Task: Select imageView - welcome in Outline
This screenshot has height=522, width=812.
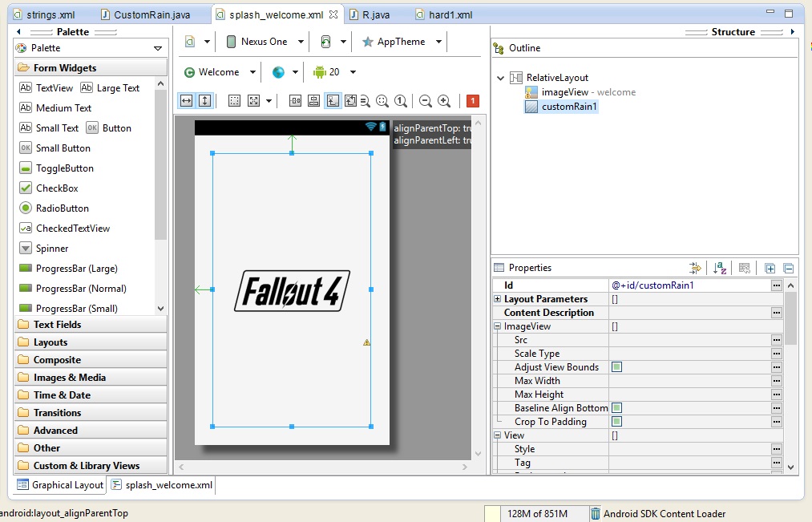Action: 580,92
